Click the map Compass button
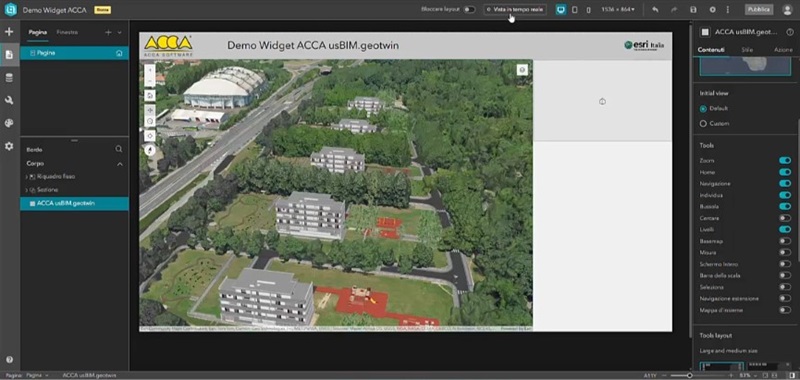The width and height of the screenshot is (800, 380). [150, 150]
